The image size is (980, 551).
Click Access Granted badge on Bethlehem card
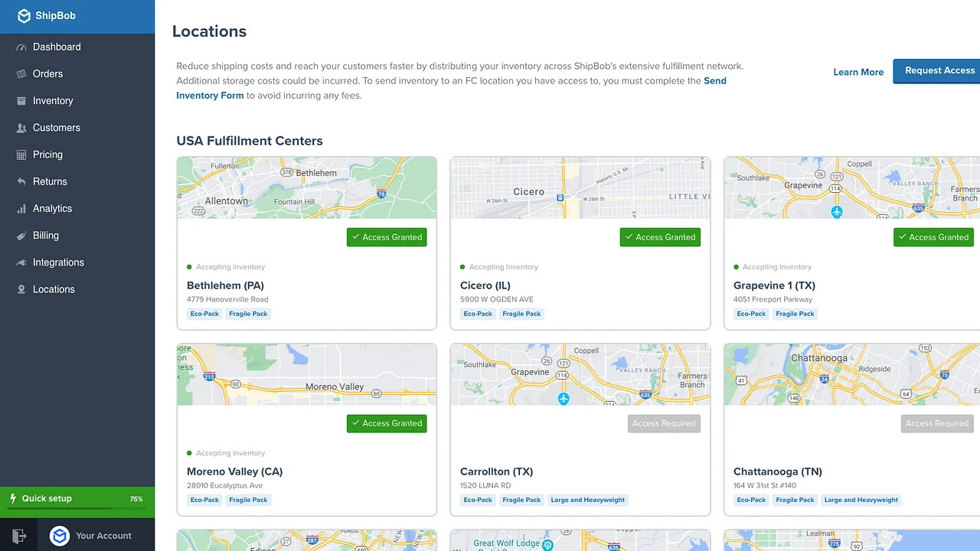(387, 237)
